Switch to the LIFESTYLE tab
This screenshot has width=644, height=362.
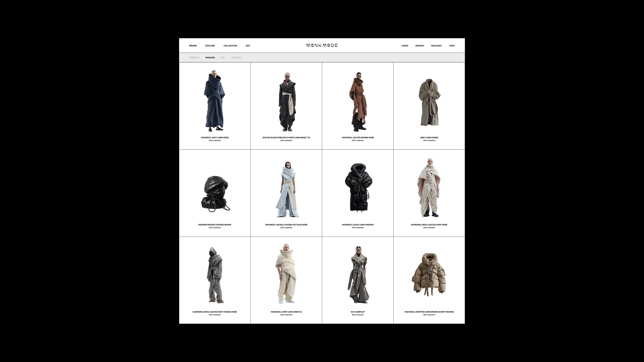coord(236,58)
